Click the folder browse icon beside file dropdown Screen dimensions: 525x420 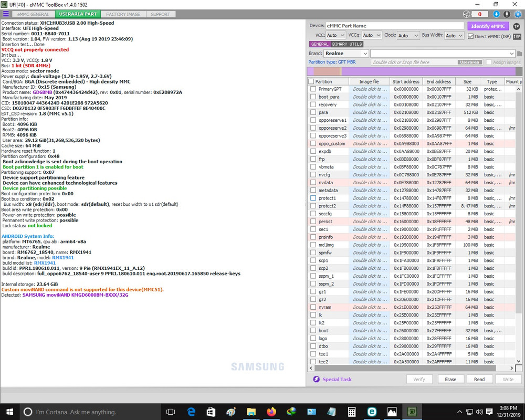pyautogui.click(x=520, y=54)
